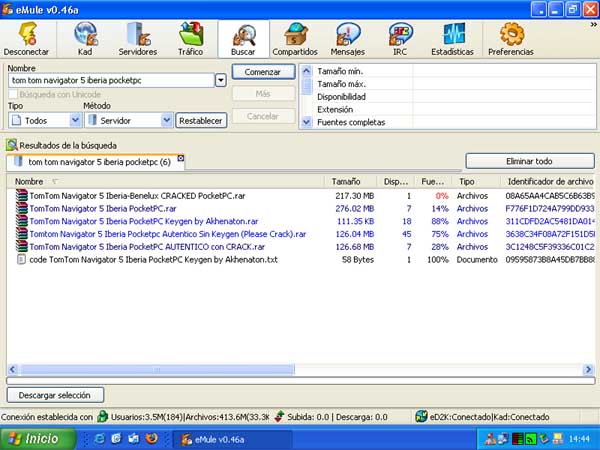This screenshot has width=600, height=450.
Task: Click the Nombre search text field
Action: (x=111, y=80)
